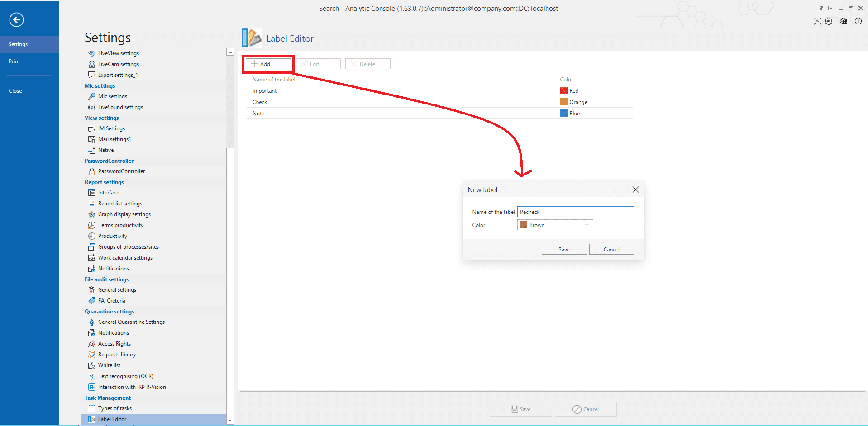Click the Delete label button

pos(367,64)
